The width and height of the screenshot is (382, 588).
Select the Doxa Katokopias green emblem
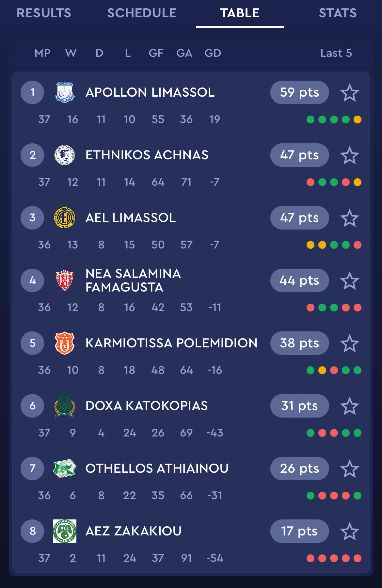click(x=65, y=406)
